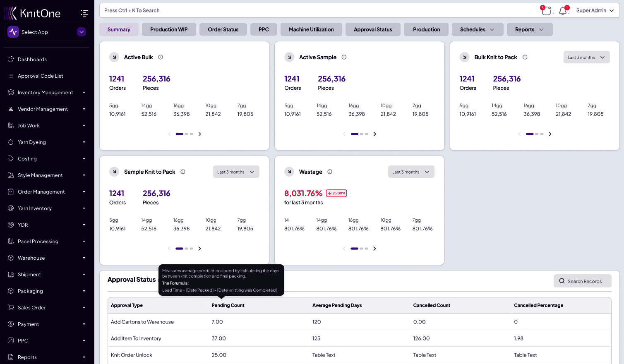Open the Machine Utilization tab
Image resolution: width=624 pixels, height=364 pixels.
pyautogui.click(x=311, y=29)
